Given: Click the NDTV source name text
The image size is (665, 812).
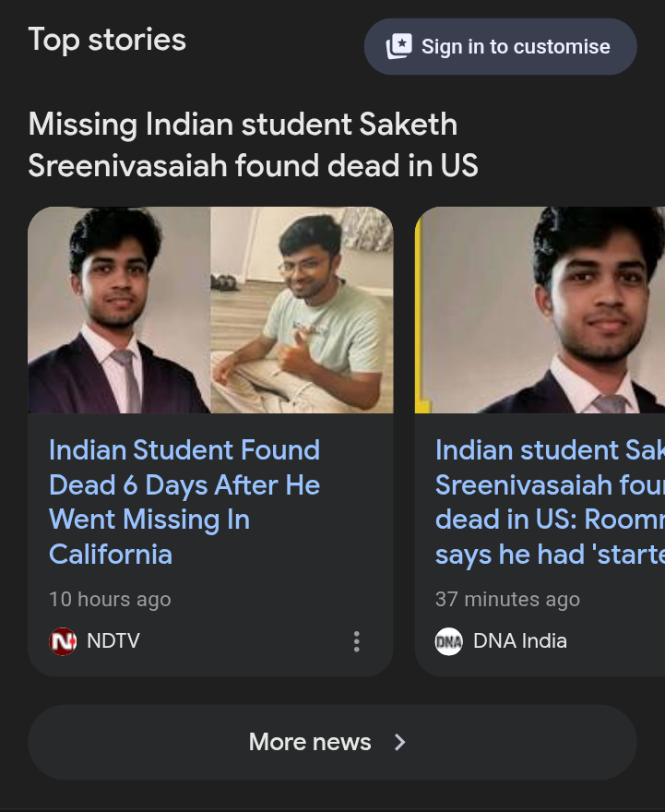Looking at the screenshot, I should pyautogui.click(x=113, y=641).
